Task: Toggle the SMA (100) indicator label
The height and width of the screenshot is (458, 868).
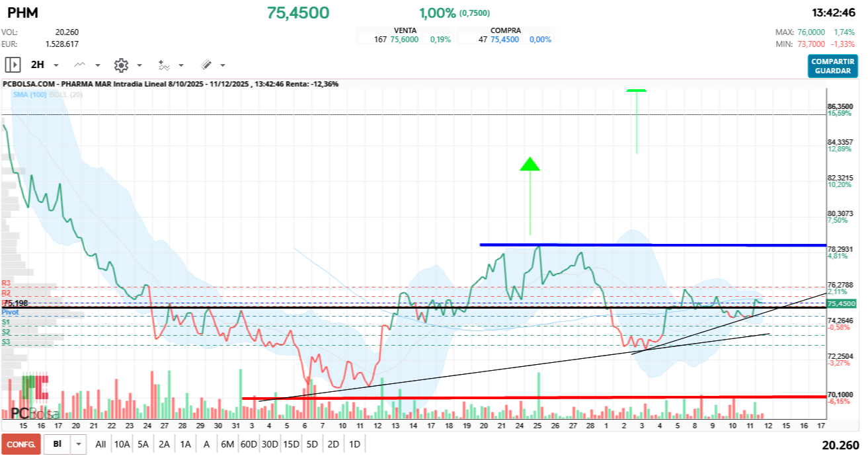Action: [29, 95]
